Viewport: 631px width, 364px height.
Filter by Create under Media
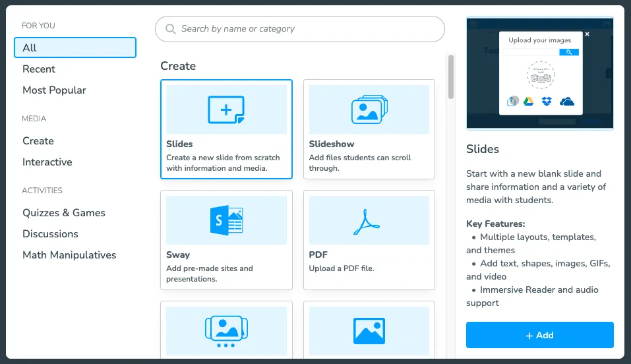[38, 141]
